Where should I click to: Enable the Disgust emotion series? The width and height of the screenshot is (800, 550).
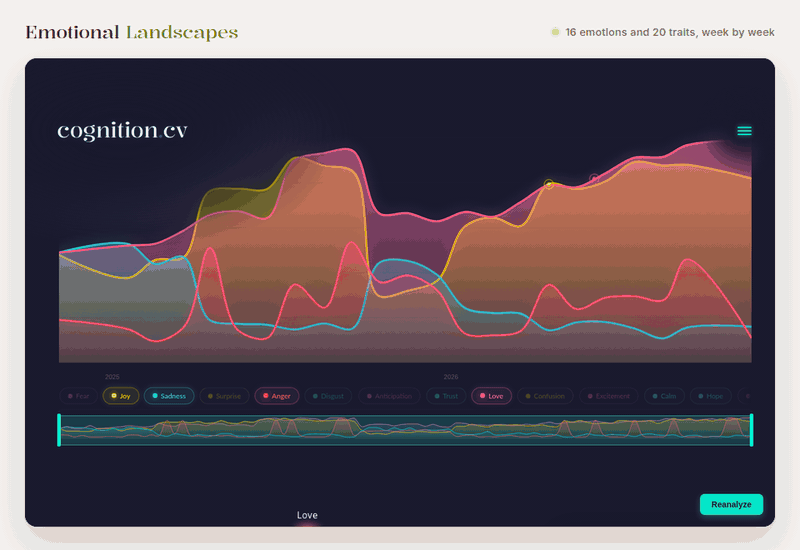329,396
